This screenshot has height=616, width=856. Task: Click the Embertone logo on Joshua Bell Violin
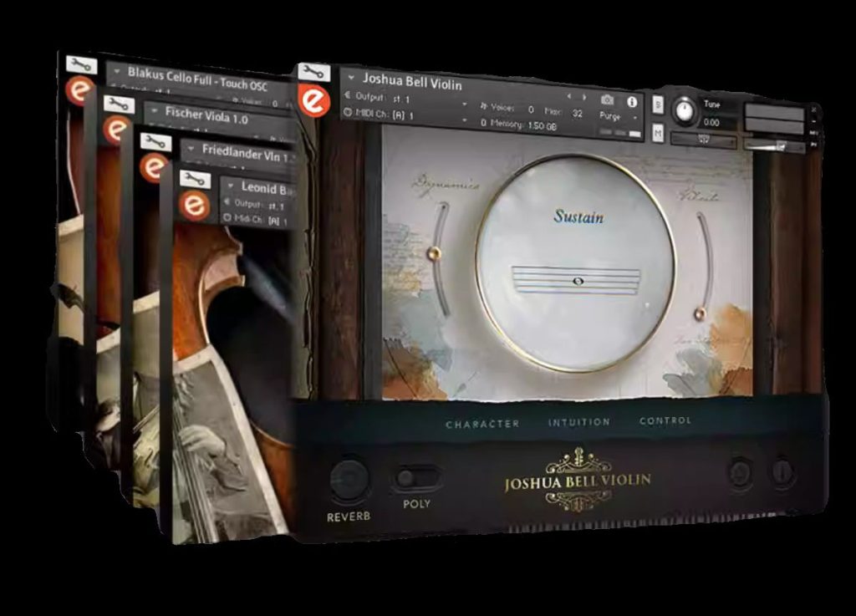click(x=315, y=103)
